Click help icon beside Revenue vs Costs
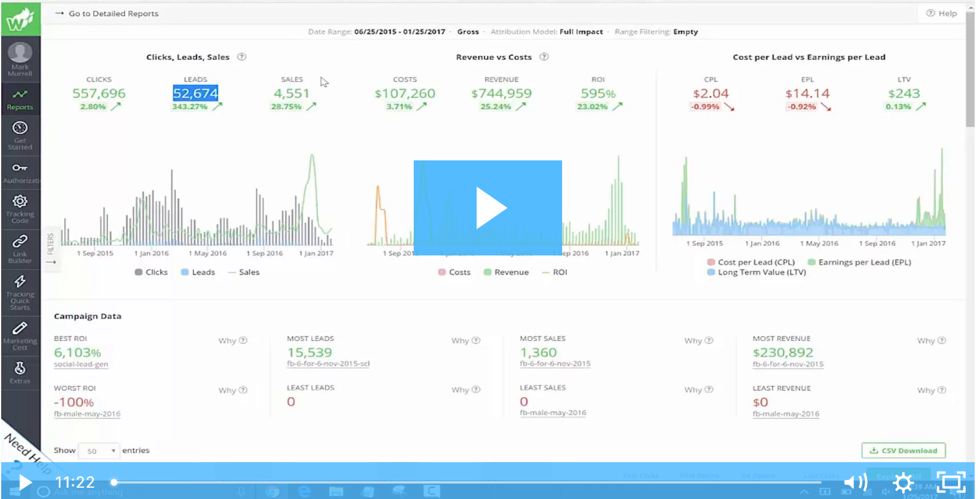 (544, 57)
